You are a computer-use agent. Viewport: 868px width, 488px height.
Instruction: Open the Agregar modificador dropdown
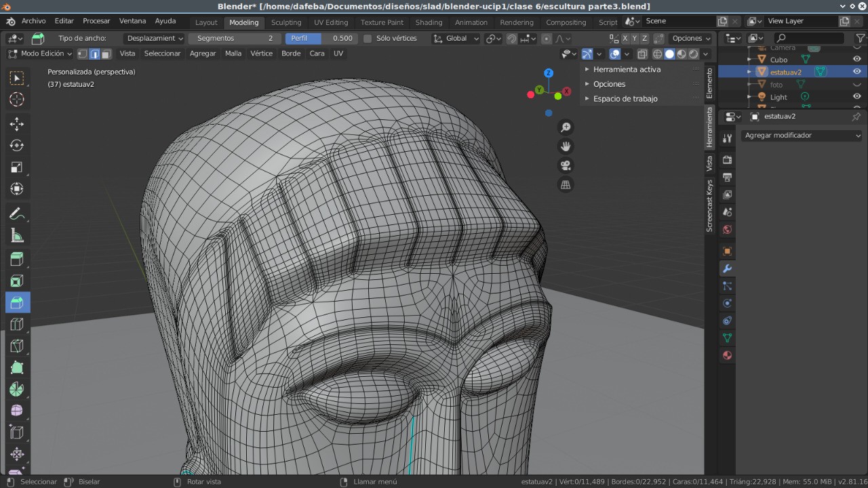802,136
